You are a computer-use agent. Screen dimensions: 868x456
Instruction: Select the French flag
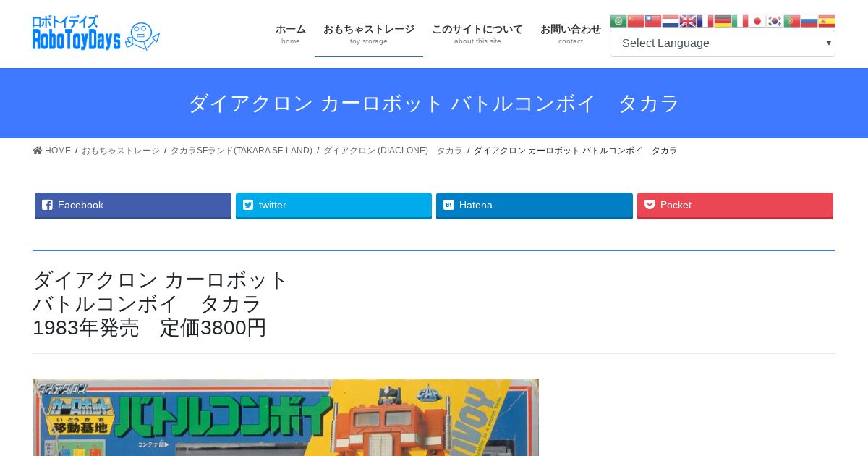point(705,21)
